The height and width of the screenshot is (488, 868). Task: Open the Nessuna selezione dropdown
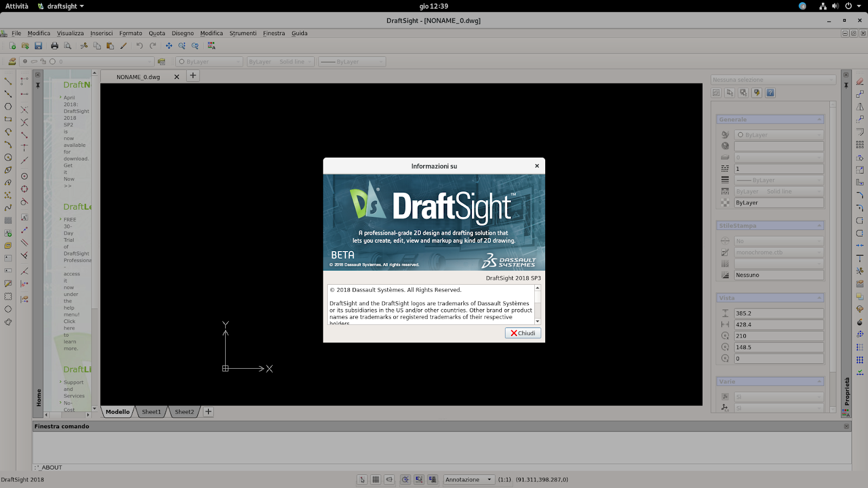(774, 80)
